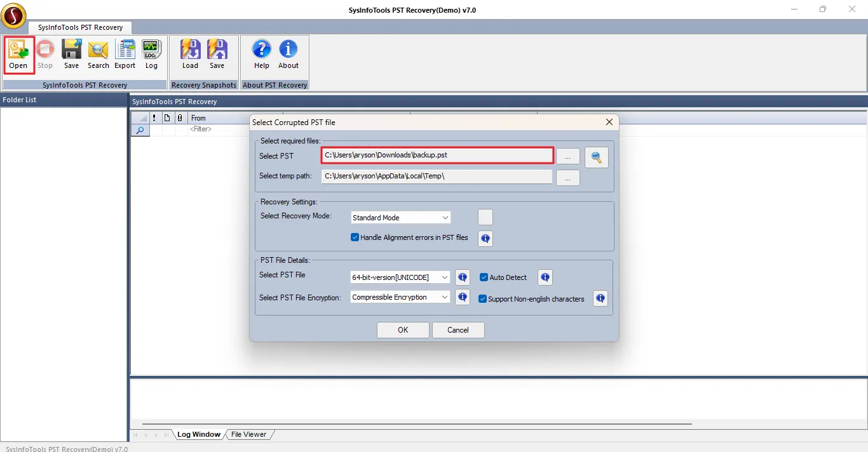Select the SysInfoTools PST Recovery ribbon tab
The height and width of the screenshot is (452, 868).
[80, 27]
